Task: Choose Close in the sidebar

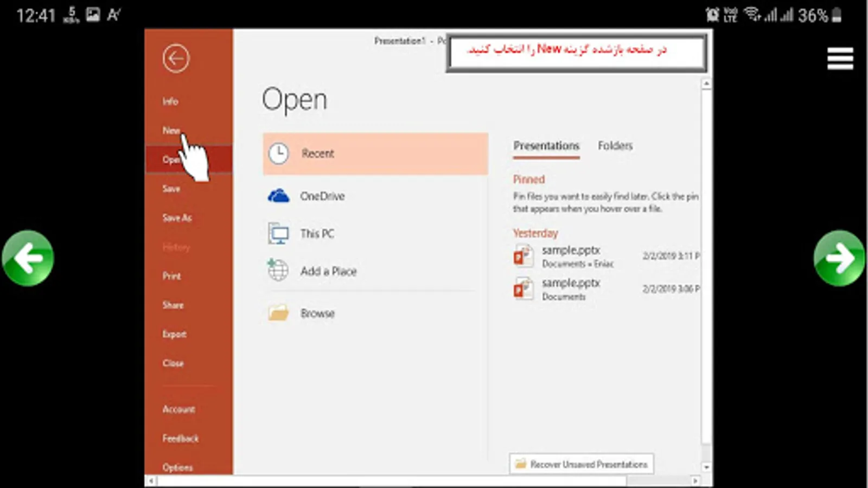Action: click(173, 363)
